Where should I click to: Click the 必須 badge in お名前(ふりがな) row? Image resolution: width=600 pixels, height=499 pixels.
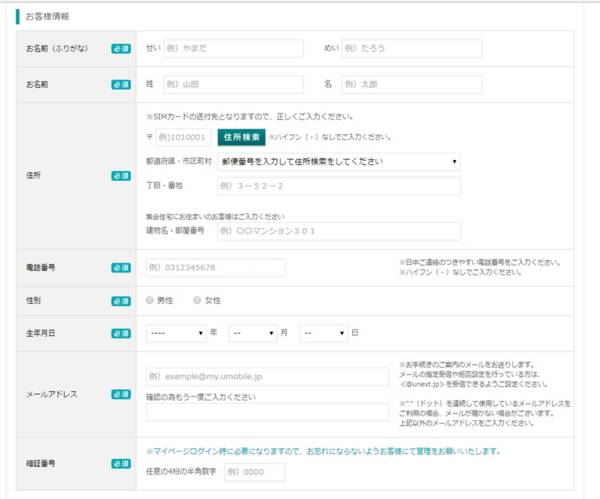point(121,49)
